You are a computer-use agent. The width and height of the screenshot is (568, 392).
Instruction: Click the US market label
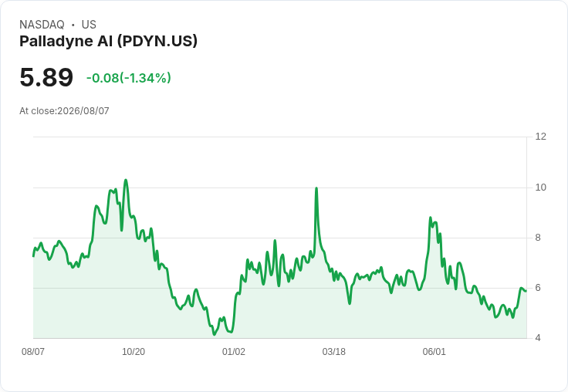pos(89,25)
